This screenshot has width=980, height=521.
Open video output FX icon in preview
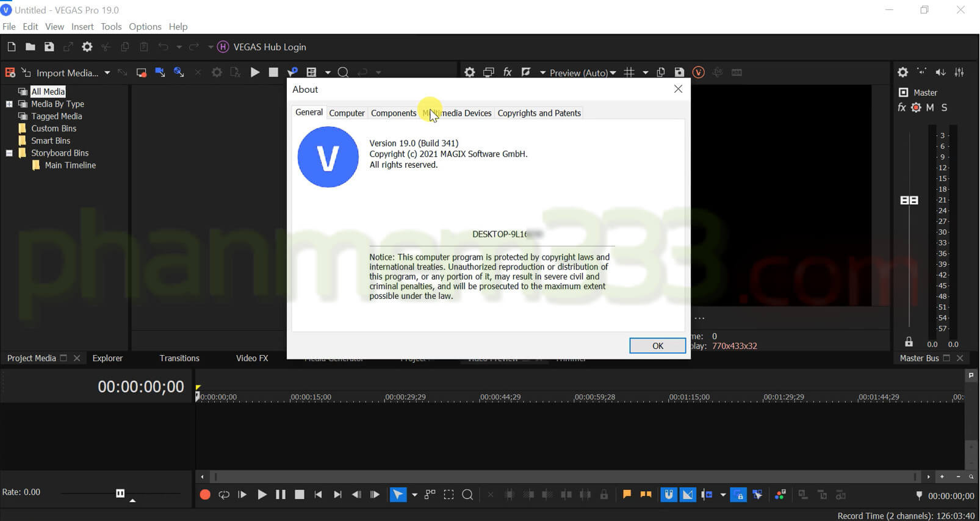point(507,73)
